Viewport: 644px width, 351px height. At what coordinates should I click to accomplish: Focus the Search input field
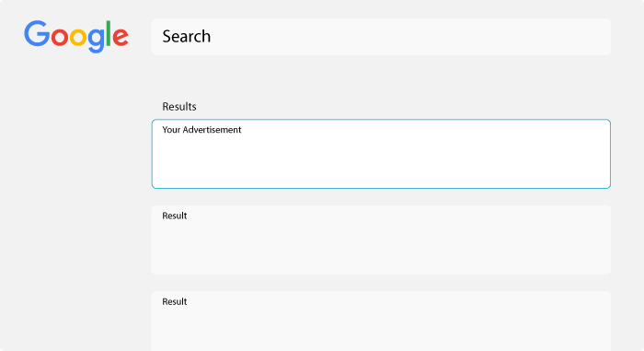point(381,37)
